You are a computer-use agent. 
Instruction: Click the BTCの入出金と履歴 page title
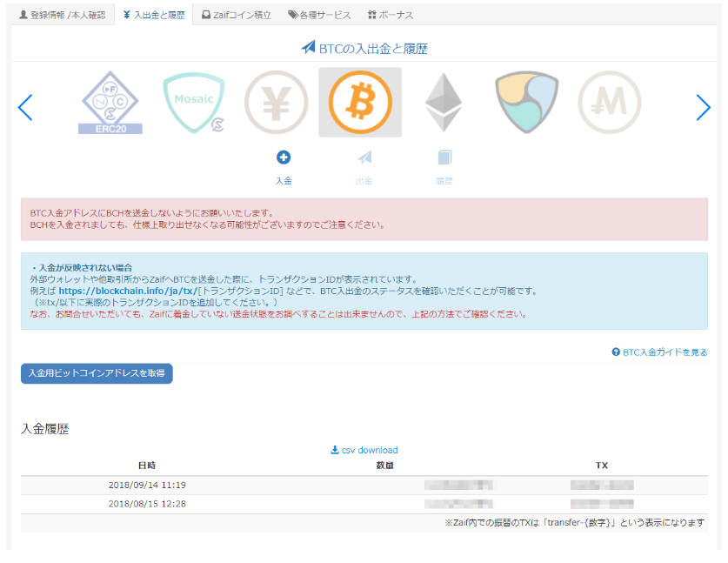tap(364, 49)
